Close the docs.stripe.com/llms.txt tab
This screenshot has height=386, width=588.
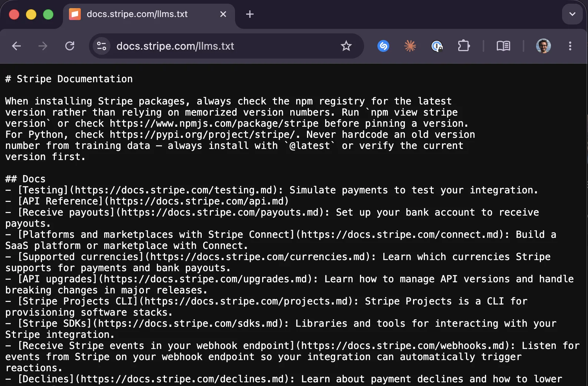[223, 14]
